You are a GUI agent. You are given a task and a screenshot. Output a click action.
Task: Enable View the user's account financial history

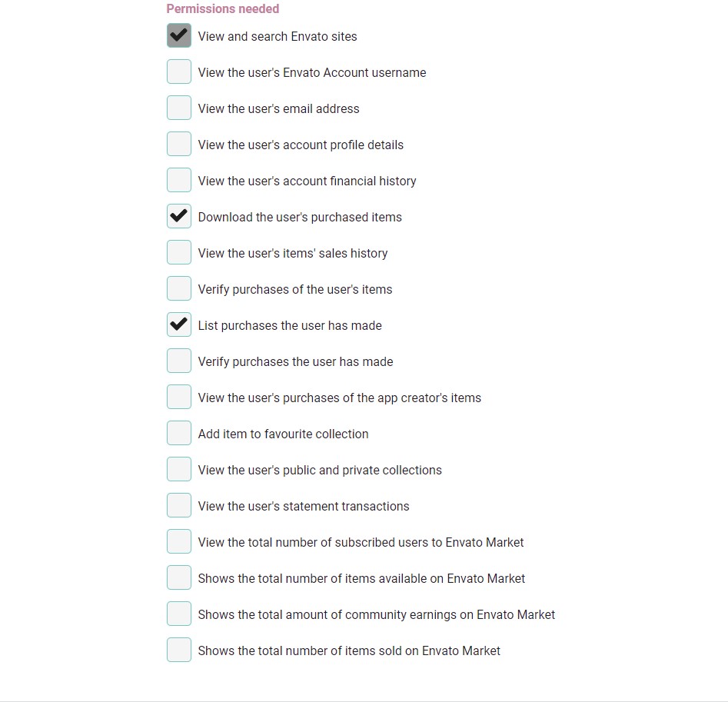pyautogui.click(x=179, y=181)
